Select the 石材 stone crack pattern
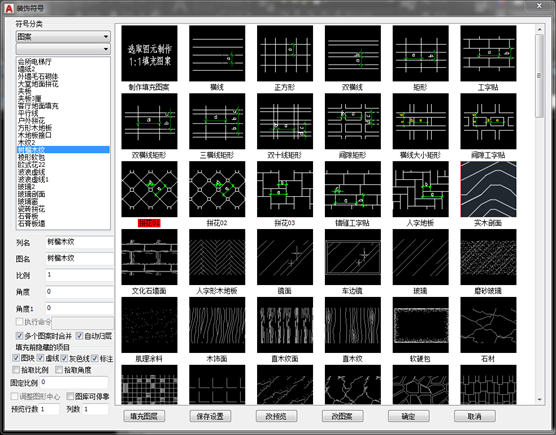The image size is (556, 435). coord(488,325)
